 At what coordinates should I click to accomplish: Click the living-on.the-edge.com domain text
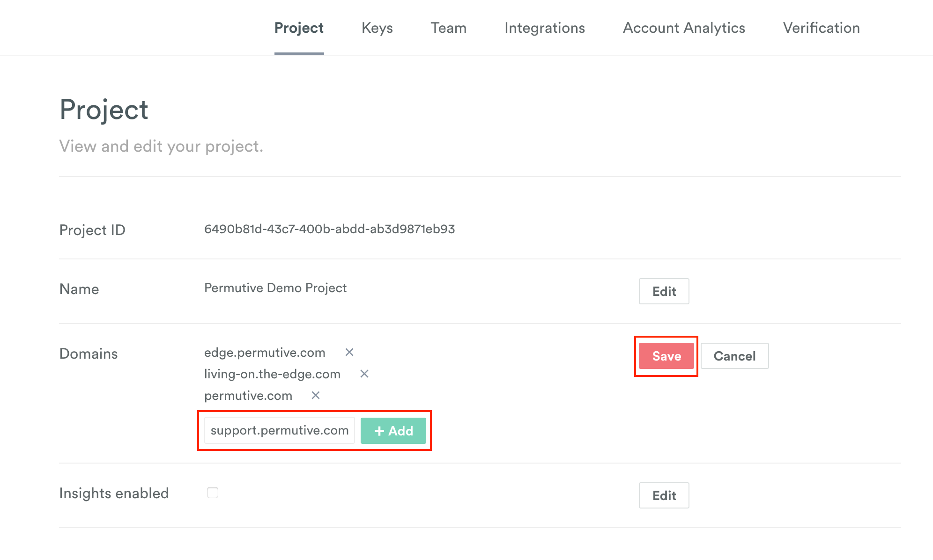[272, 374]
